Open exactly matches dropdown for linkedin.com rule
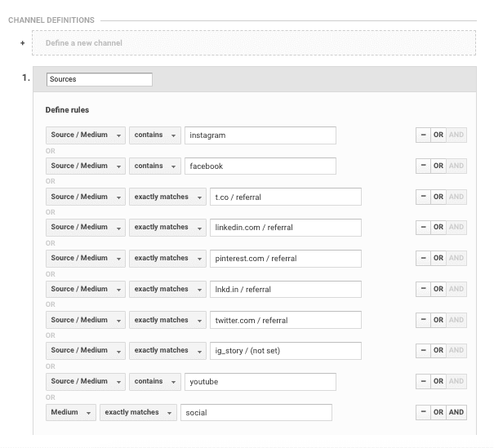 167,228
